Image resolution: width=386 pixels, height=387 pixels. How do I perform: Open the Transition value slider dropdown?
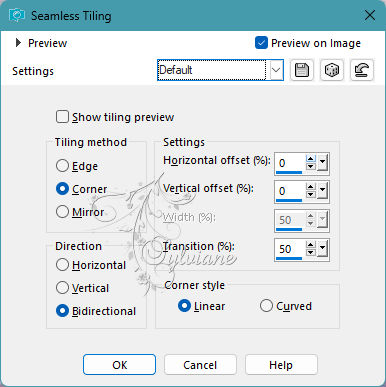tap(322, 249)
